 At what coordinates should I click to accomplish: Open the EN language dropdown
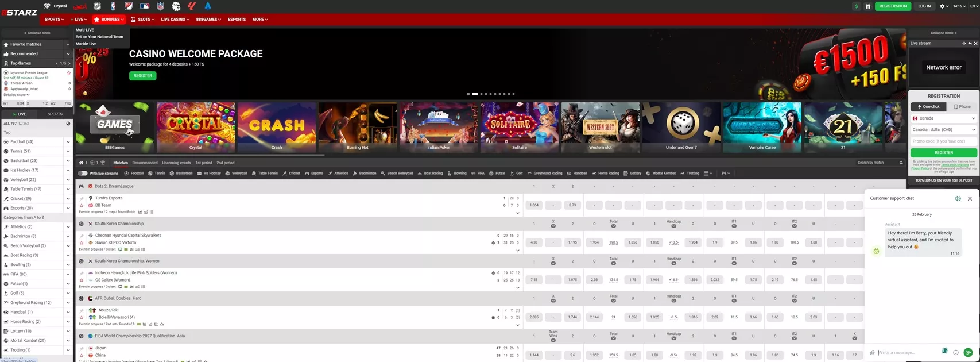974,6
